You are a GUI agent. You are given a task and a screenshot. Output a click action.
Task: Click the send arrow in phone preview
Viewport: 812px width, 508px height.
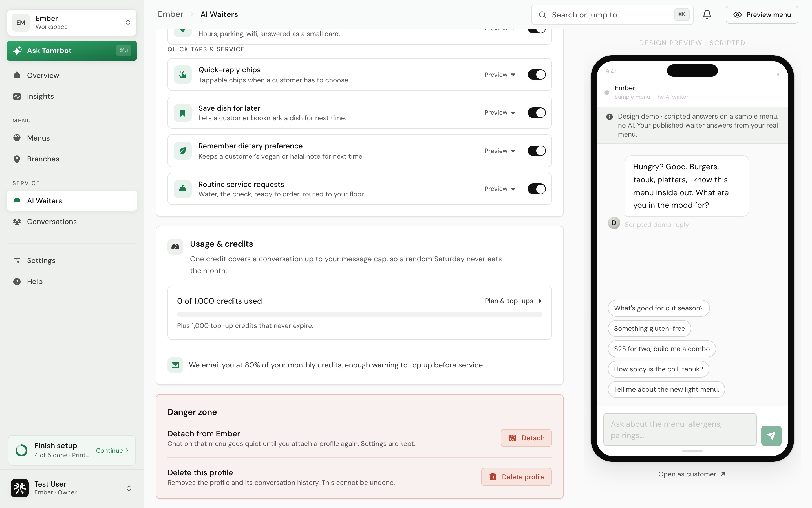pyautogui.click(x=771, y=436)
